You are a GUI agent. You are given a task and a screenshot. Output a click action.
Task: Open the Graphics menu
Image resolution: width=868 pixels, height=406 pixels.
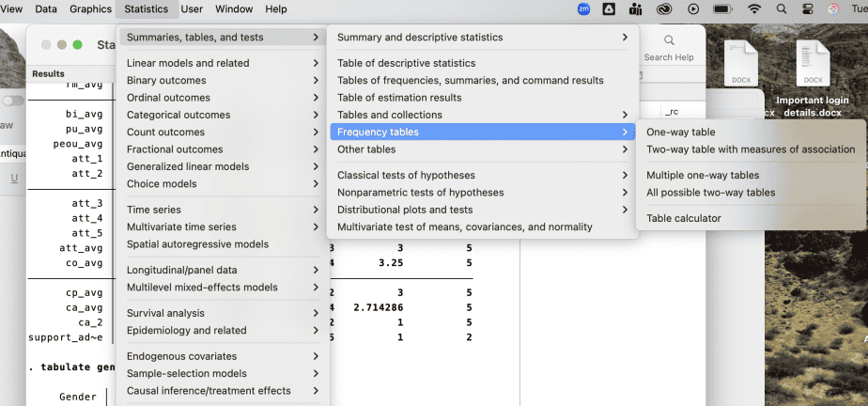(x=90, y=8)
